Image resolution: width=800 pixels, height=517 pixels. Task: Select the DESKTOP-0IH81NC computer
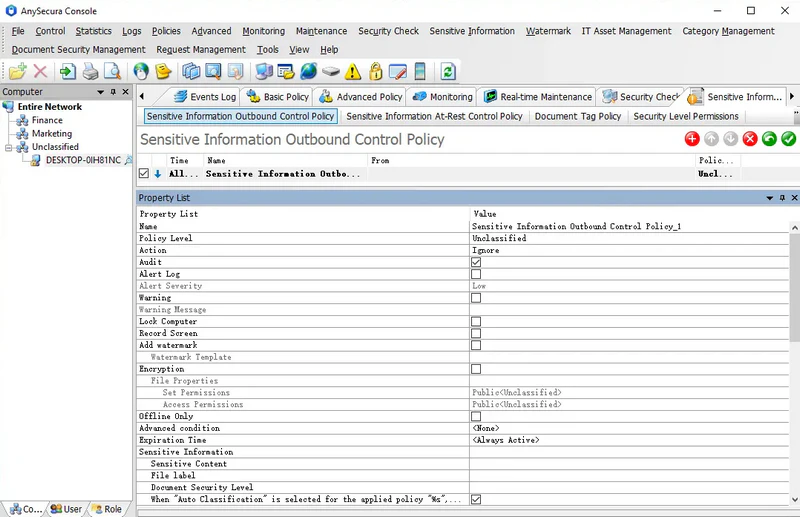83,160
